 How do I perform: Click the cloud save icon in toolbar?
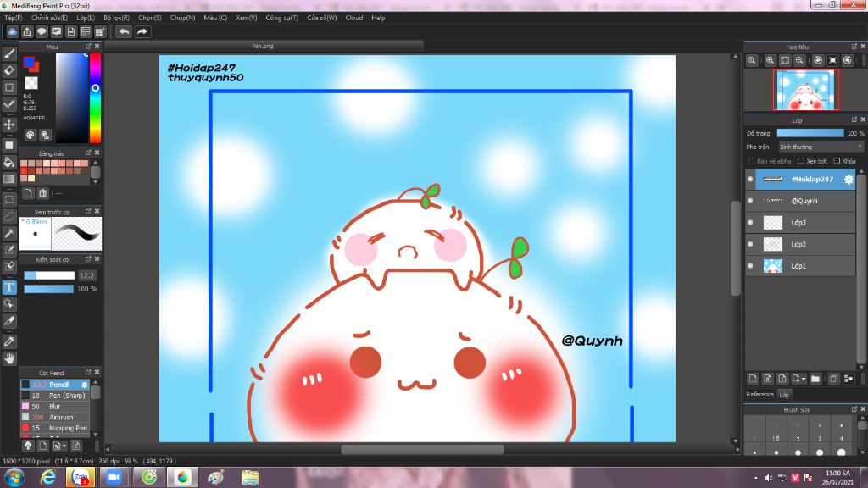click(x=12, y=31)
